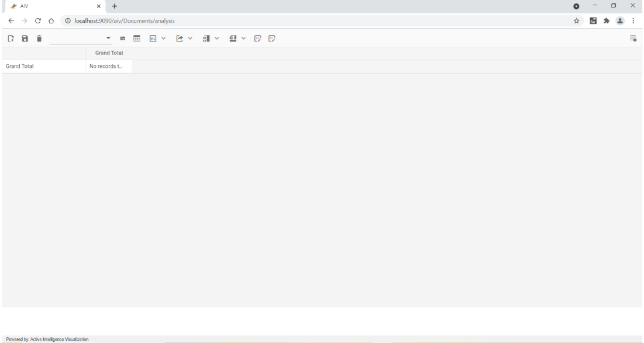The image size is (644, 343).
Task: Expand the chart type dropdown arrow
Action: tap(163, 39)
